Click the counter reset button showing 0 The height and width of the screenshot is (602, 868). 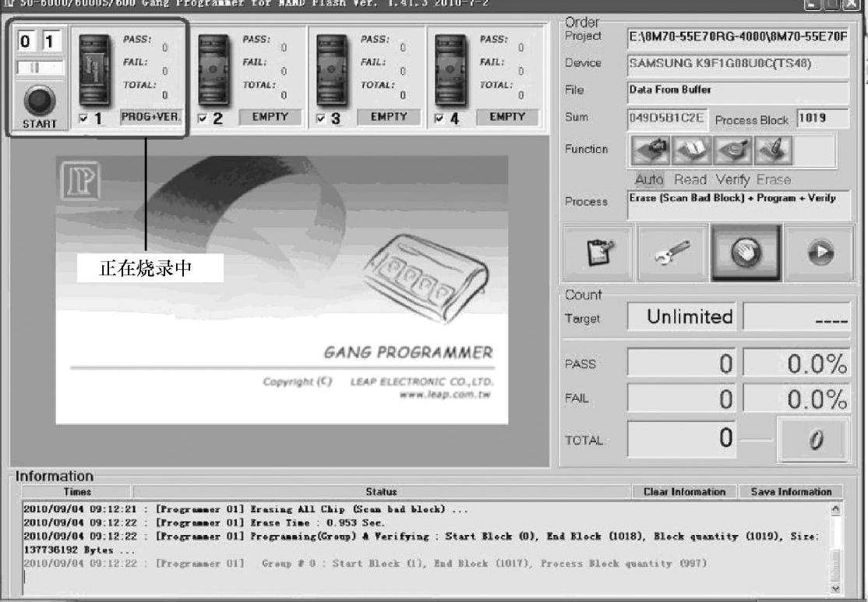[x=813, y=440]
